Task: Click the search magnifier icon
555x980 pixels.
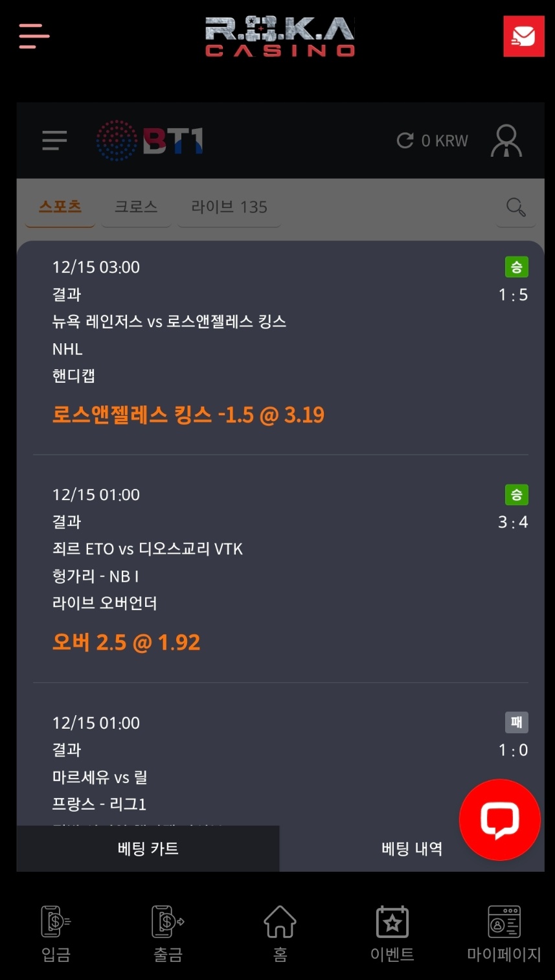Action: [x=515, y=207]
